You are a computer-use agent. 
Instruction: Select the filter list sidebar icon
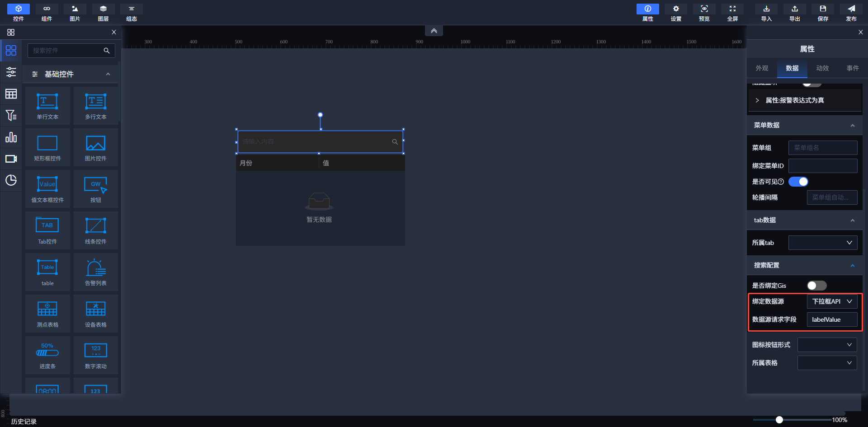[x=11, y=115]
